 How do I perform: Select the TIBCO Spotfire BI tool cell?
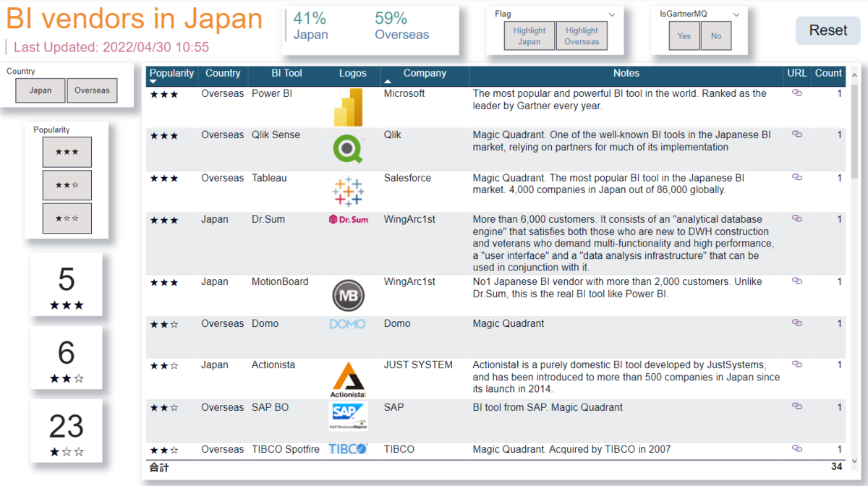click(x=285, y=449)
